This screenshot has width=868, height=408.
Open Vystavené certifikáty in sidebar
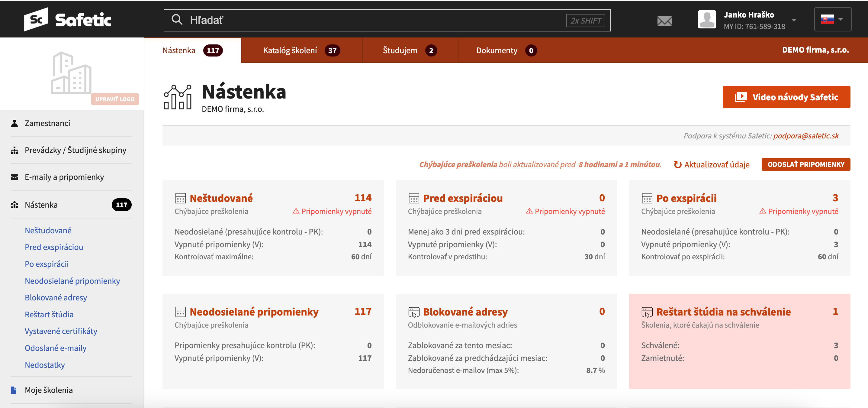(61, 331)
